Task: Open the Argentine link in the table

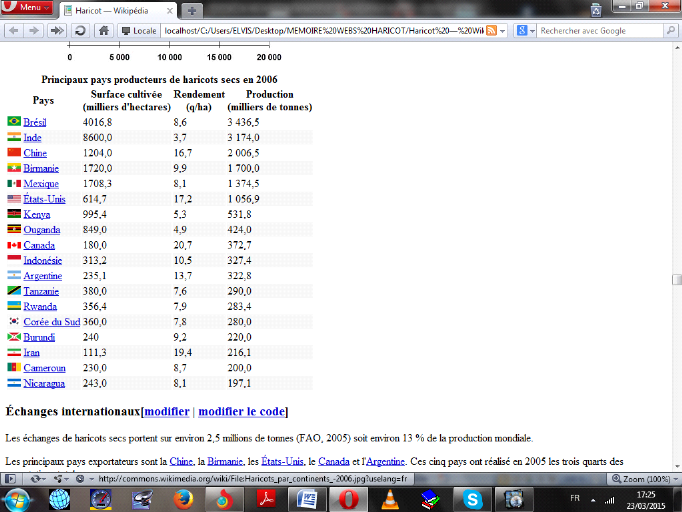Action: (43, 276)
